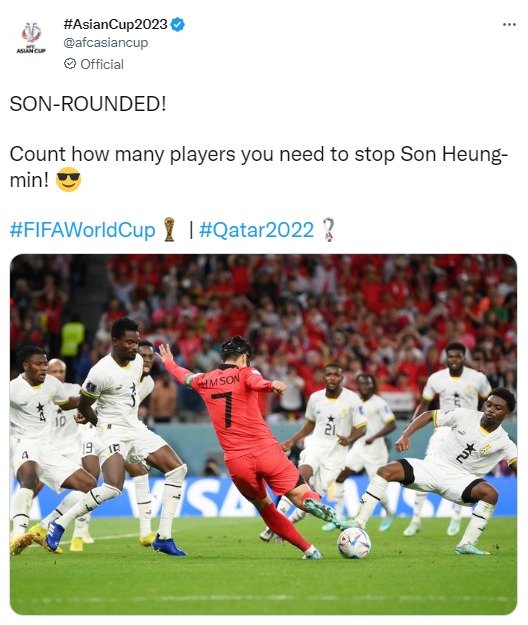This screenshot has height=625, width=528.
Task: Click the Official label
Action: (102, 64)
